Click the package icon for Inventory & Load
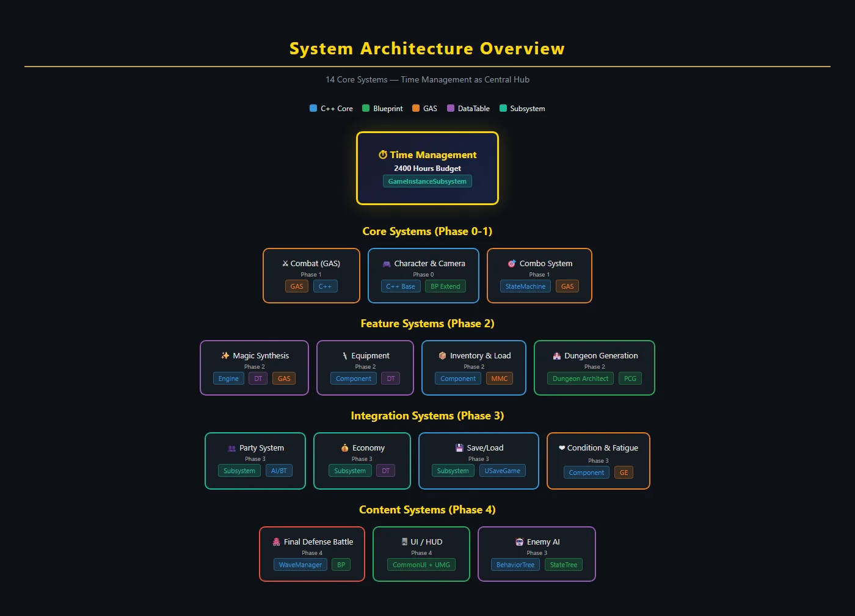Viewport: 855px width, 616px height. (x=442, y=356)
